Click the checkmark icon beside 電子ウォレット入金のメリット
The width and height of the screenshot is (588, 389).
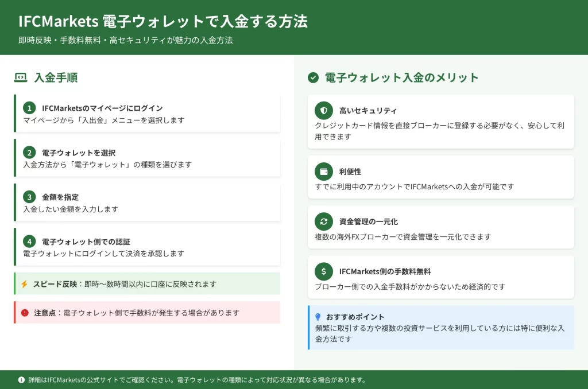[313, 77]
